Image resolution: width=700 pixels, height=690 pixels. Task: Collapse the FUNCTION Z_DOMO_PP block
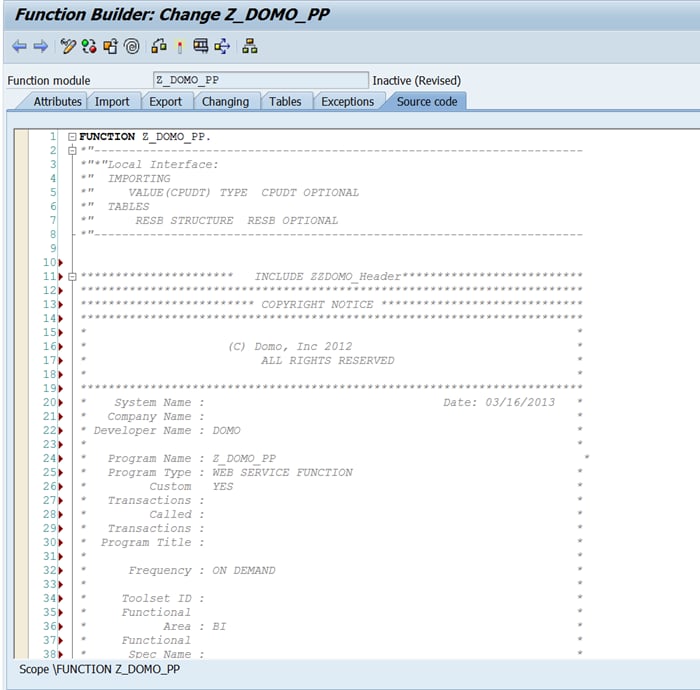coord(72,137)
